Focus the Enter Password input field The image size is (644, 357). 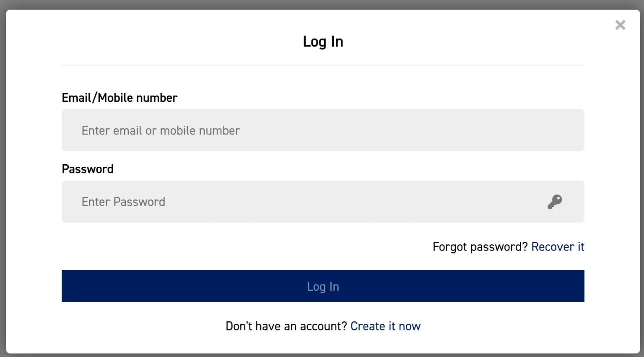click(302, 202)
